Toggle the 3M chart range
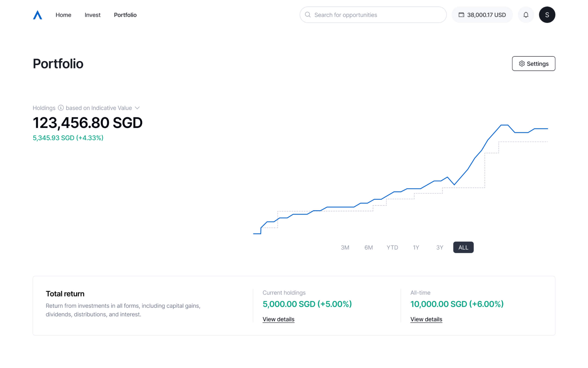 345,247
